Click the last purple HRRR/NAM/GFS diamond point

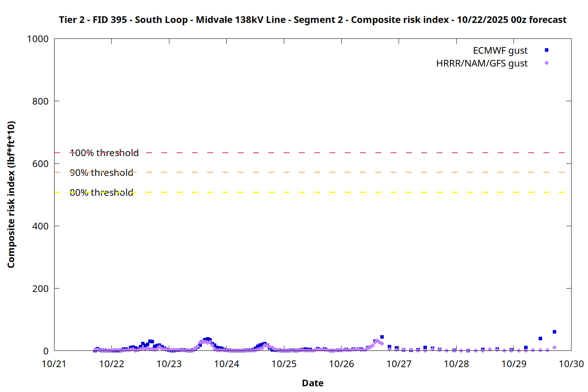(554, 348)
